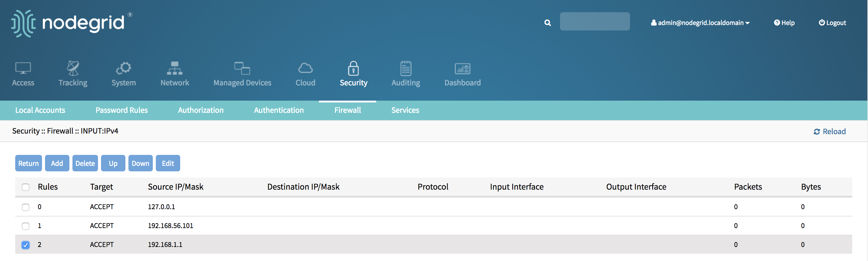The image size is (868, 261).
Task: Click the Destination IP/Mask column header
Action: point(303,187)
